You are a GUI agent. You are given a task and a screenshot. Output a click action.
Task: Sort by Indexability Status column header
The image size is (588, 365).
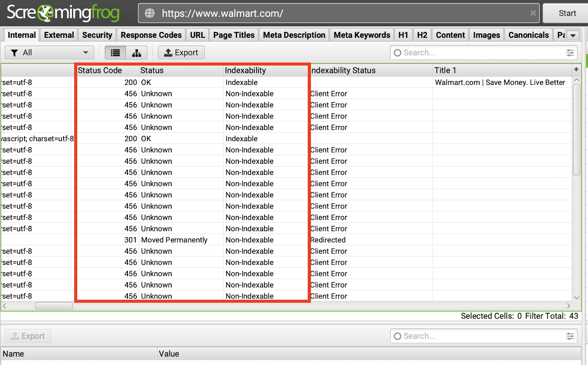tap(371, 70)
